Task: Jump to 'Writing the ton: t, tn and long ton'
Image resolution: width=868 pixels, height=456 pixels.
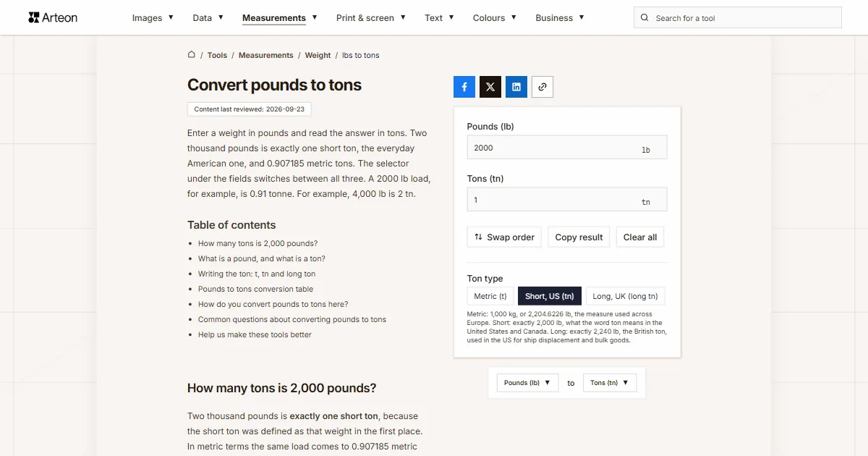Action: click(257, 274)
